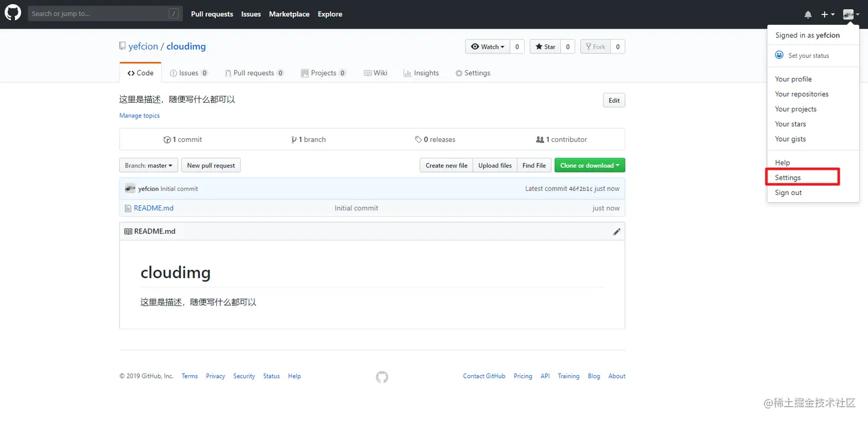
Task: Click the watch count 0 badge
Action: click(517, 46)
